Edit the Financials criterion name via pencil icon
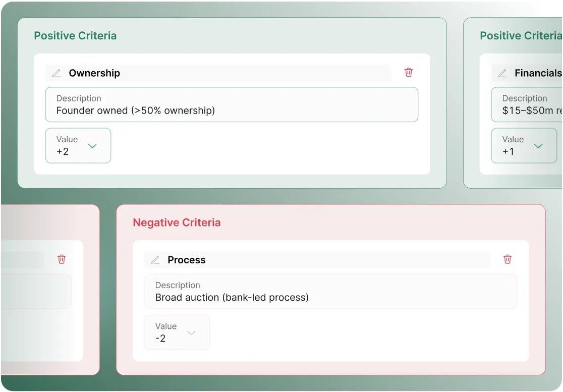Screen dimensions: 563x392 (502, 73)
